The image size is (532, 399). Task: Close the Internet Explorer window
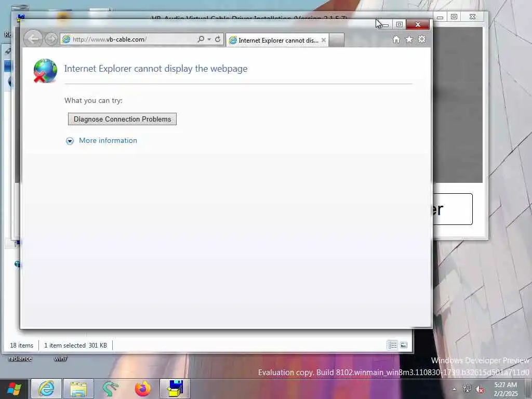tap(418, 24)
